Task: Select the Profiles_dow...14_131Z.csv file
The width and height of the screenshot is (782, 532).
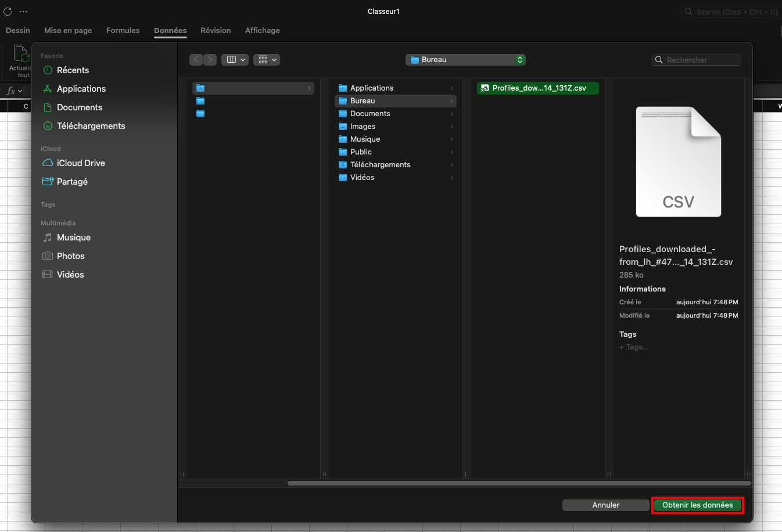Action: [x=538, y=88]
